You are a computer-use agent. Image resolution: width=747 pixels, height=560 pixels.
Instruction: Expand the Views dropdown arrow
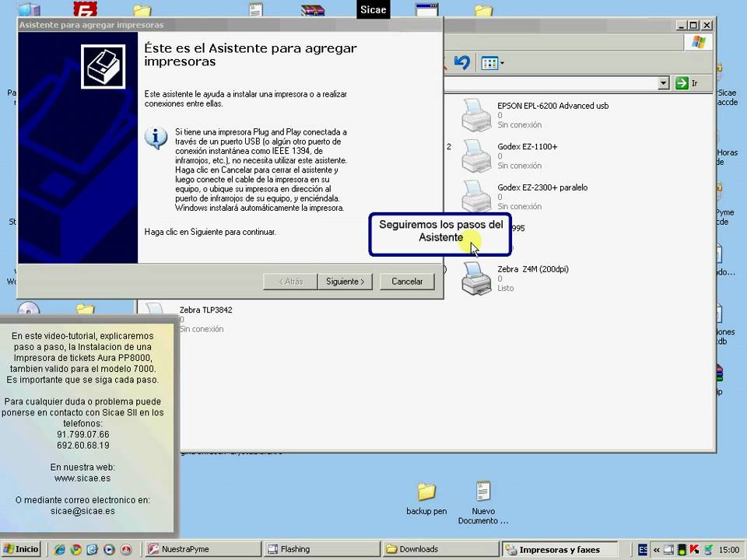[x=502, y=63]
